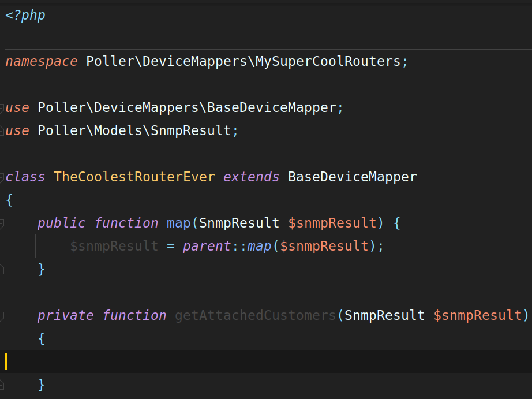
Task: Click the namespace keyword on line three
Action: click(40, 61)
